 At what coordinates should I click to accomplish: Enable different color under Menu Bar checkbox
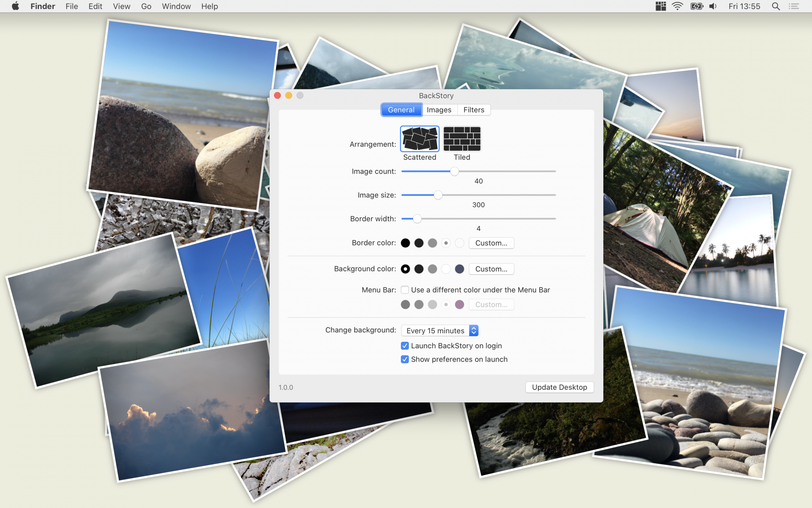pos(405,290)
